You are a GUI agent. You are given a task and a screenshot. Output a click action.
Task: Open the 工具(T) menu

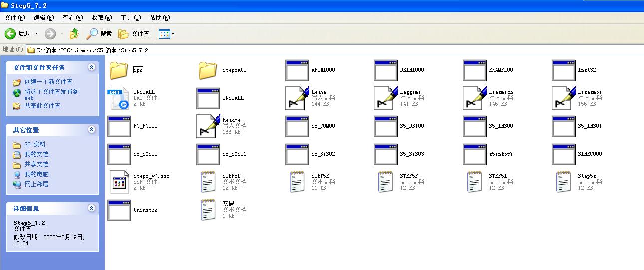[130, 18]
